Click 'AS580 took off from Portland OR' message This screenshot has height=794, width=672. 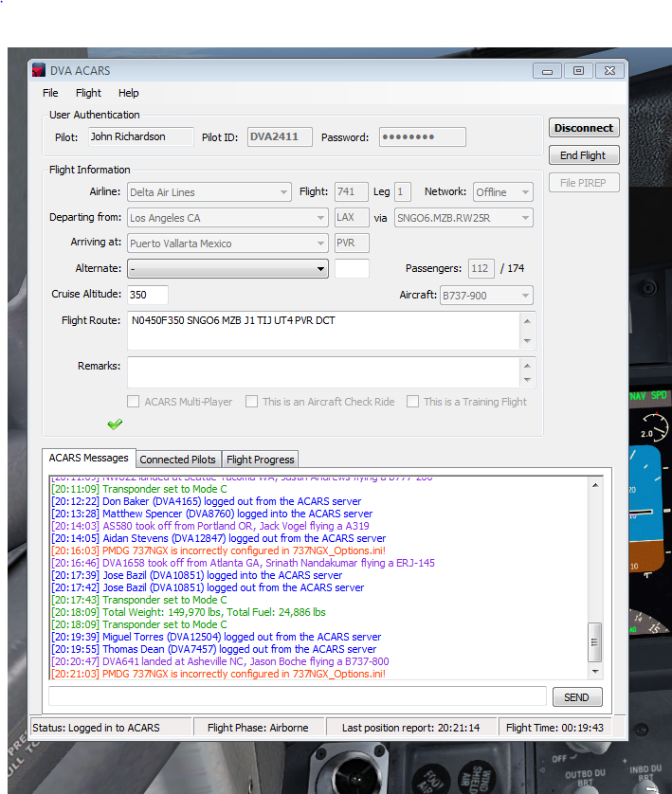coord(210,526)
